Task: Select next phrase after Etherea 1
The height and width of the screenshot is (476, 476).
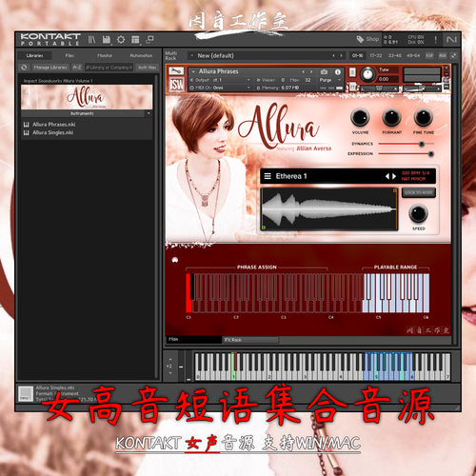Action: [394, 176]
